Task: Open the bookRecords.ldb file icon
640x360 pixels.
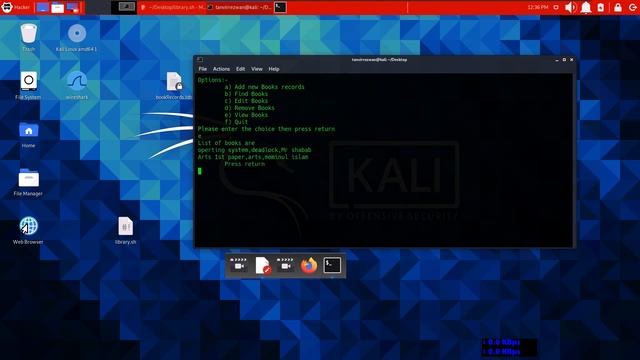Action: click(174, 86)
